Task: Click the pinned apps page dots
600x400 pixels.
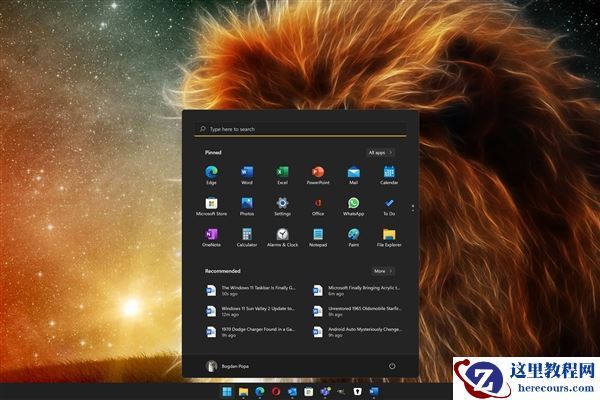Action: [x=412, y=208]
